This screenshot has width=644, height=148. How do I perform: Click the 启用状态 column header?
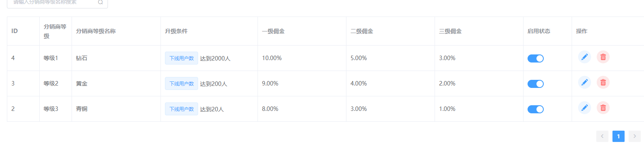pyautogui.click(x=539, y=31)
